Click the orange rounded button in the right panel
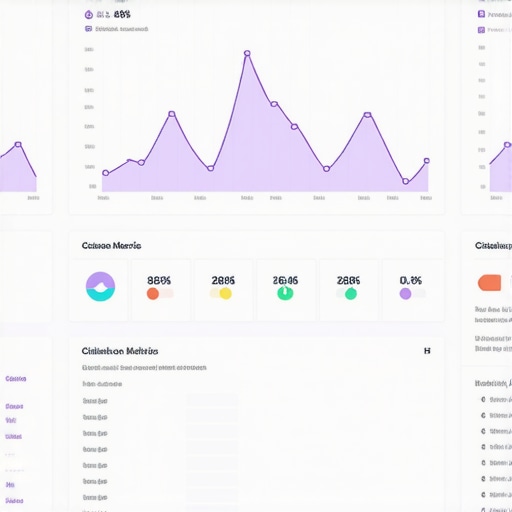The width and height of the screenshot is (512, 512). point(489,283)
